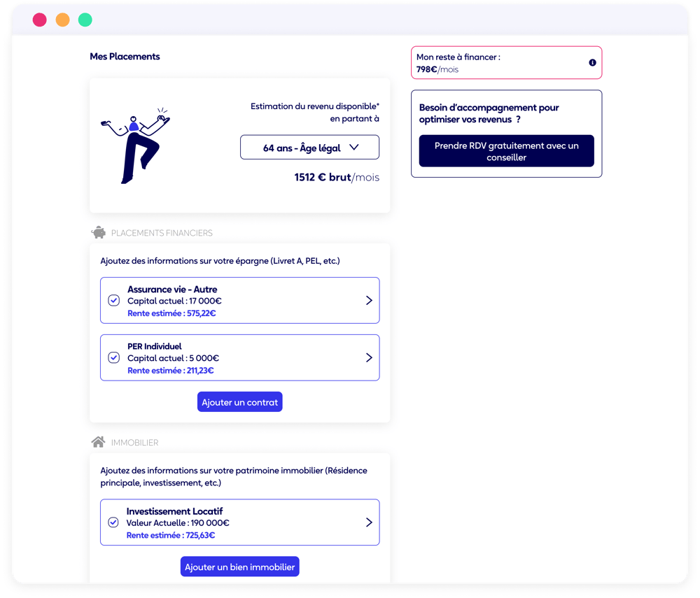
Task: Select the "Mes Placements" heading
Action: [x=125, y=56]
